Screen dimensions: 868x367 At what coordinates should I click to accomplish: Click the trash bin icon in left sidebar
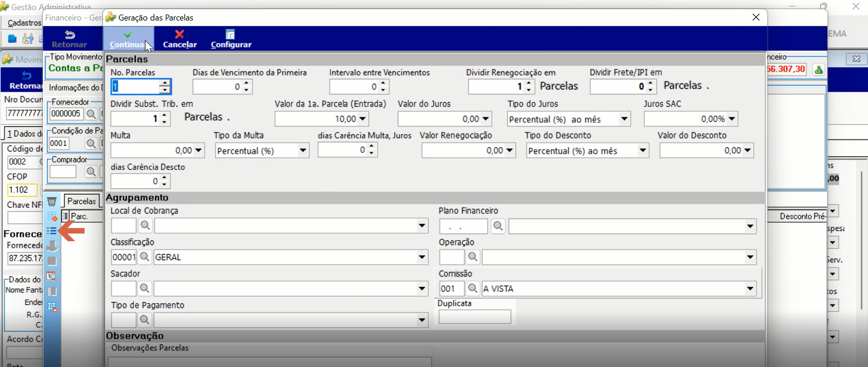click(52, 201)
